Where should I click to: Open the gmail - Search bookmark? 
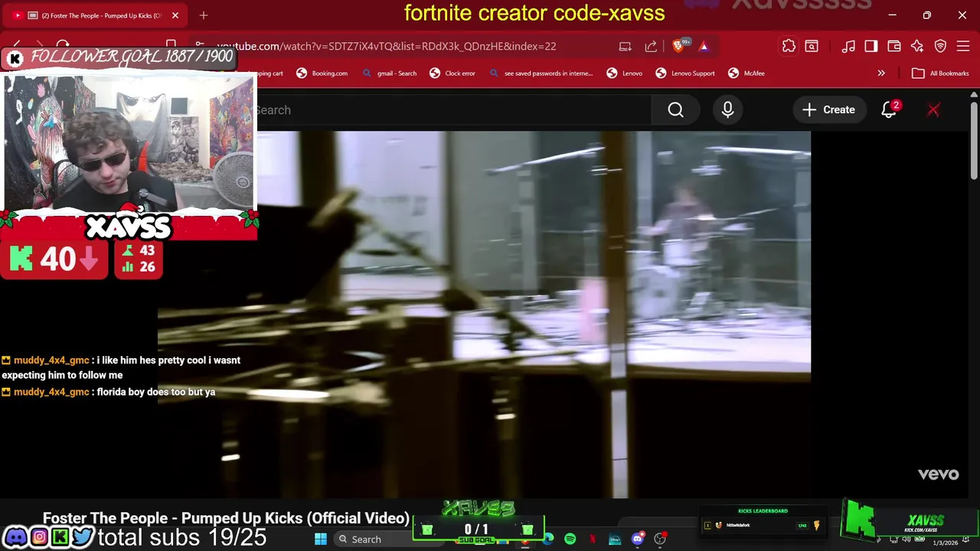pos(390,73)
